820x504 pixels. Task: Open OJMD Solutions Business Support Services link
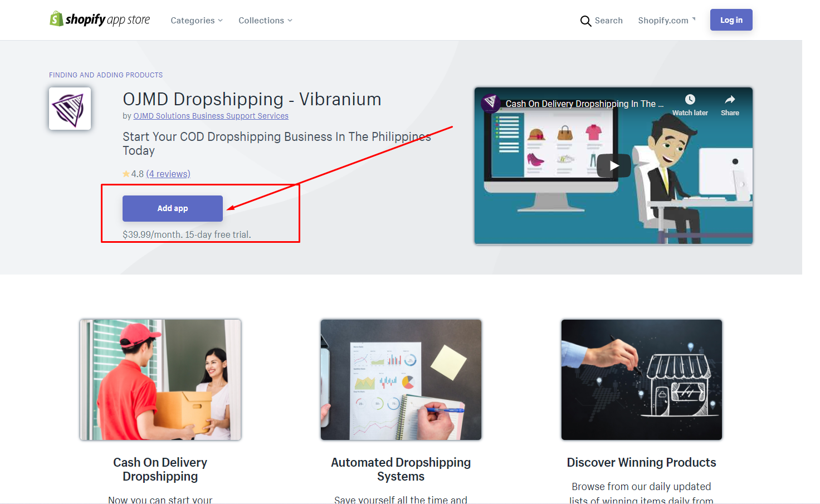pyautogui.click(x=211, y=116)
